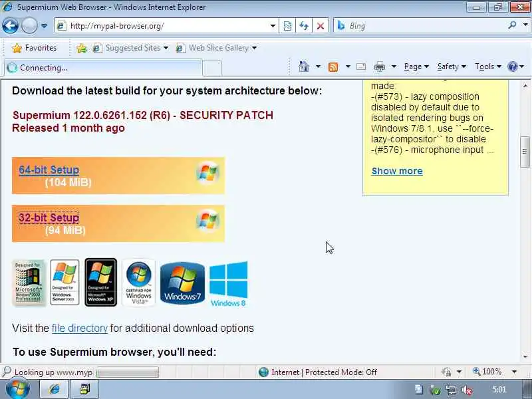Click the RSS Feeds icon

click(333, 67)
